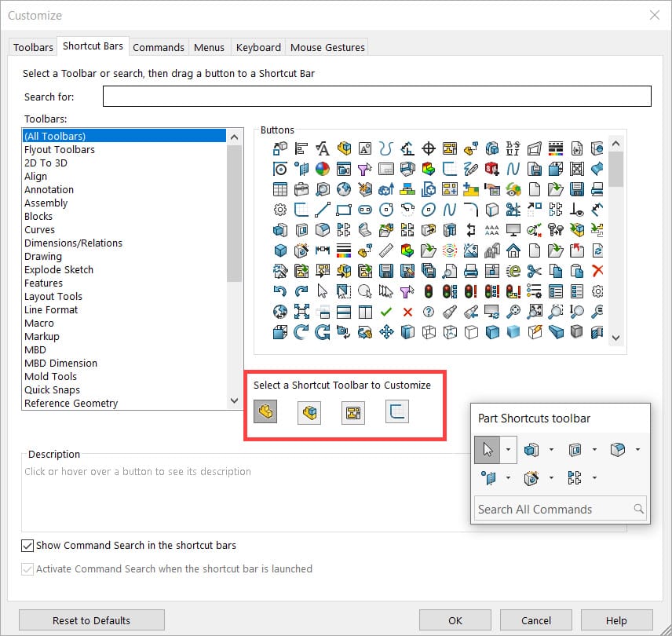
Task: Click down arrow of Buttons panel scrollbar
Action: pos(615,338)
